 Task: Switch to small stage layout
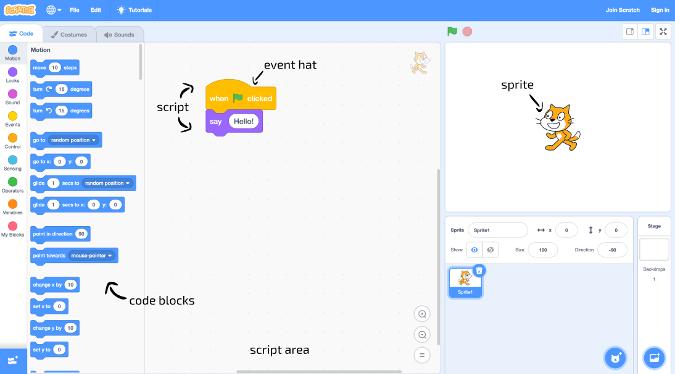[x=630, y=31]
